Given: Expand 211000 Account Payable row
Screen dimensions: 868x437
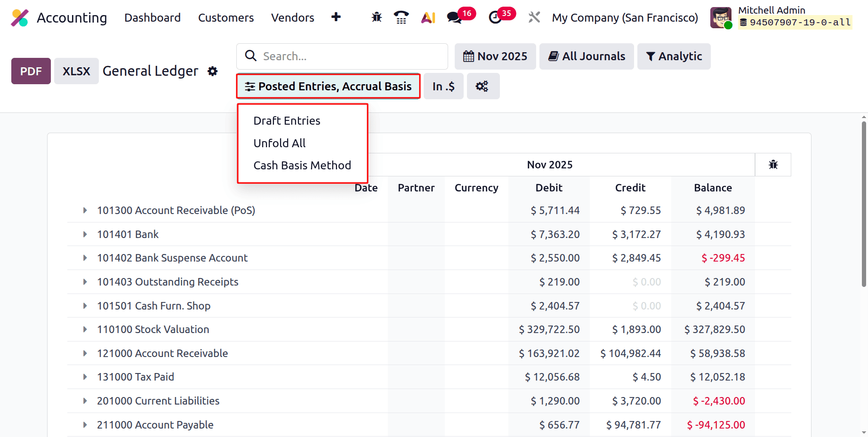Looking at the screenshot, I should point(85,425).
